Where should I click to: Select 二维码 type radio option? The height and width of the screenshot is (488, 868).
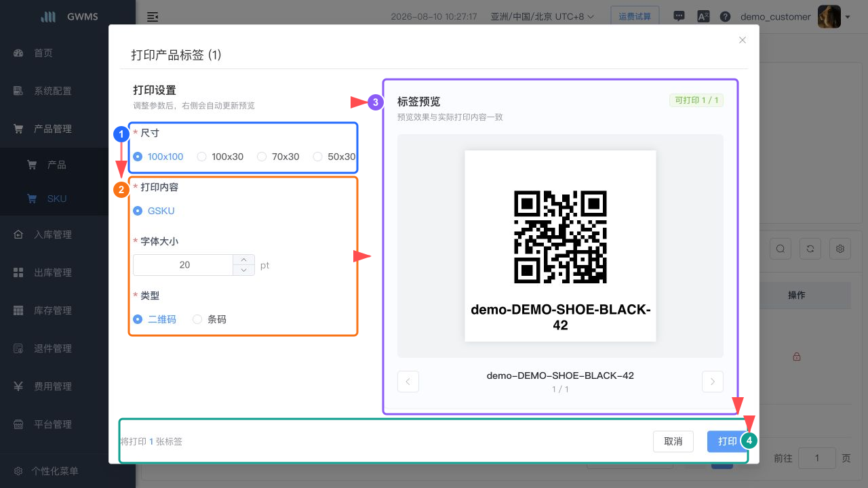[x=155, y=319]
